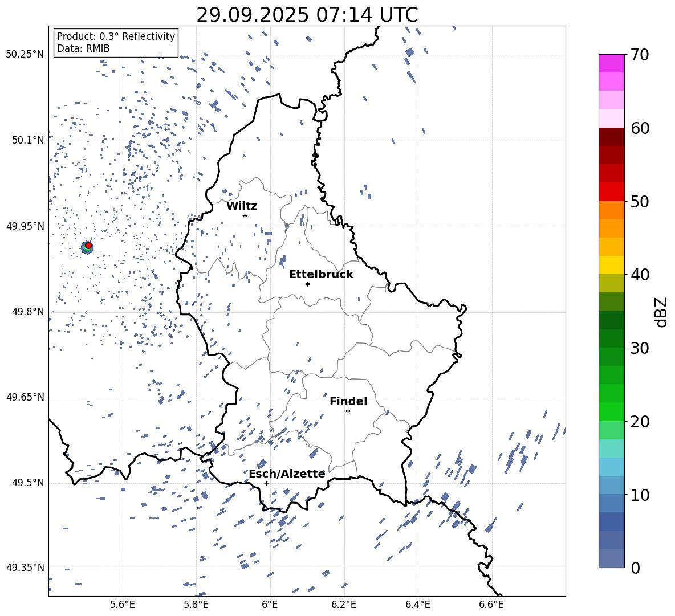The width and height of the screenshot is (675, 616).
Task: Click the 0 colorbar tick label
Action: click(x=635, y=568)
